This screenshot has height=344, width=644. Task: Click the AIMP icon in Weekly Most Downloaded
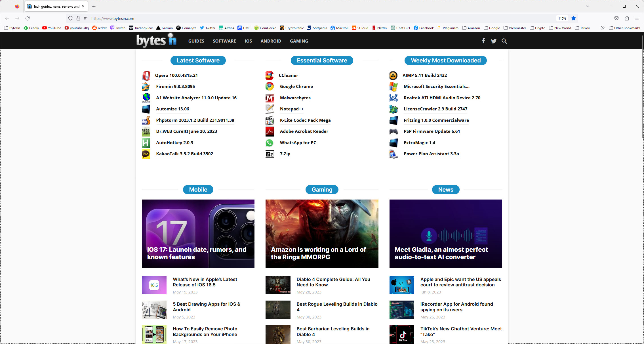393,75
